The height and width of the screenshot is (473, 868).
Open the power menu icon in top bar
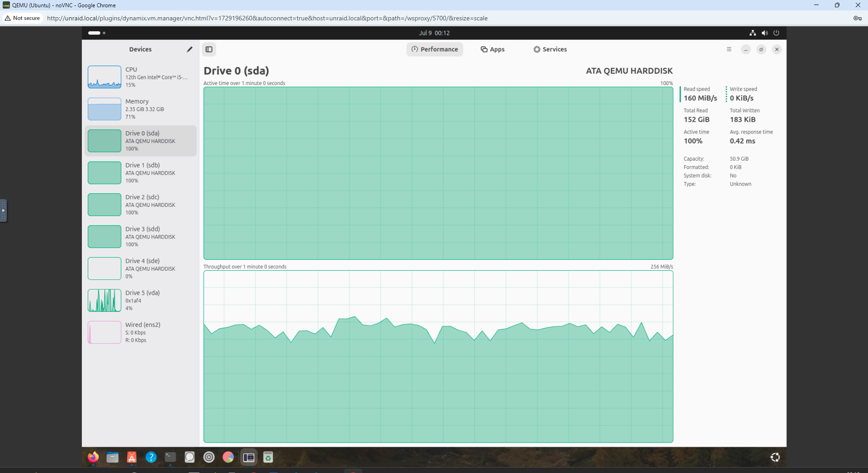[776, 33]
